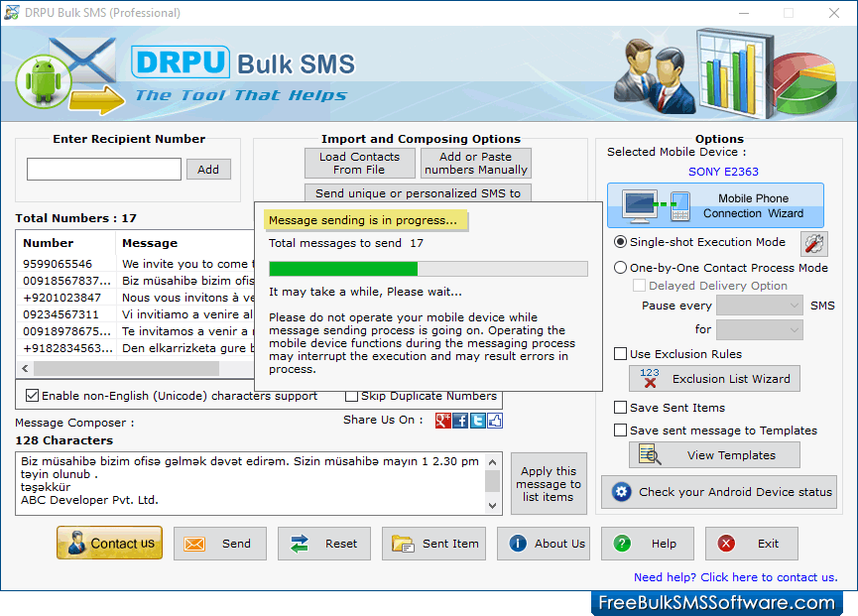Click the thumbs-up like icon
858x616 pixels.
495,421
